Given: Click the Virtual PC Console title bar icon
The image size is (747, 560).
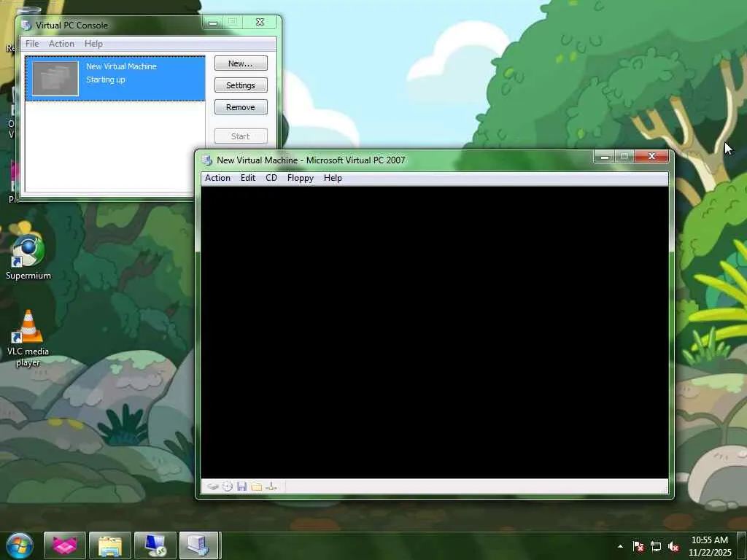Looking at the screenshot, I should (x=26, y=26).
